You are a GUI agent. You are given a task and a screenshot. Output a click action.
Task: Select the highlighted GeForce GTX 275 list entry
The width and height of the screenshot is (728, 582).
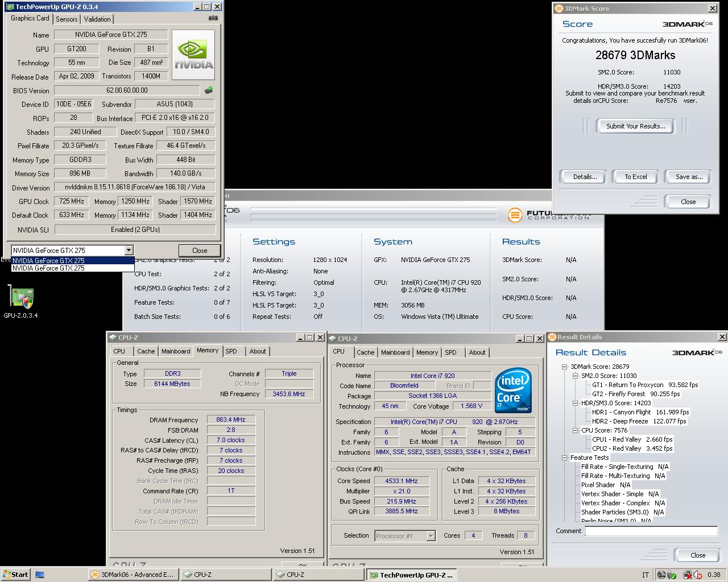point(73,261)
